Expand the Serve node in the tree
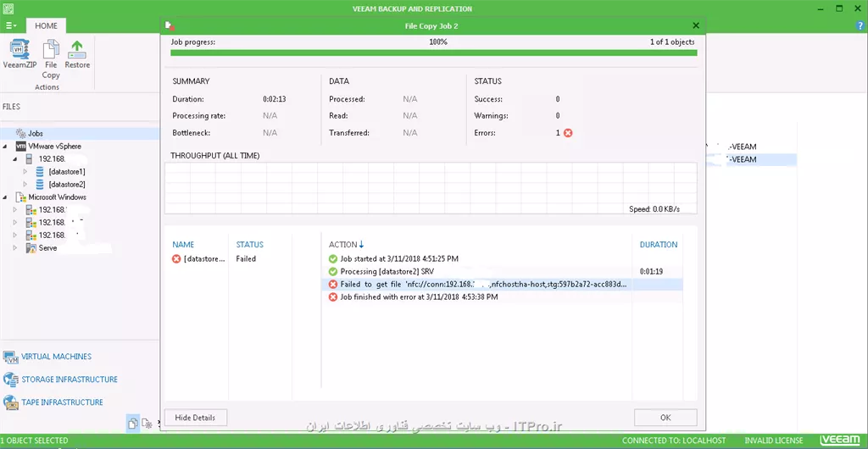868x449 pixels. [15, 247]
